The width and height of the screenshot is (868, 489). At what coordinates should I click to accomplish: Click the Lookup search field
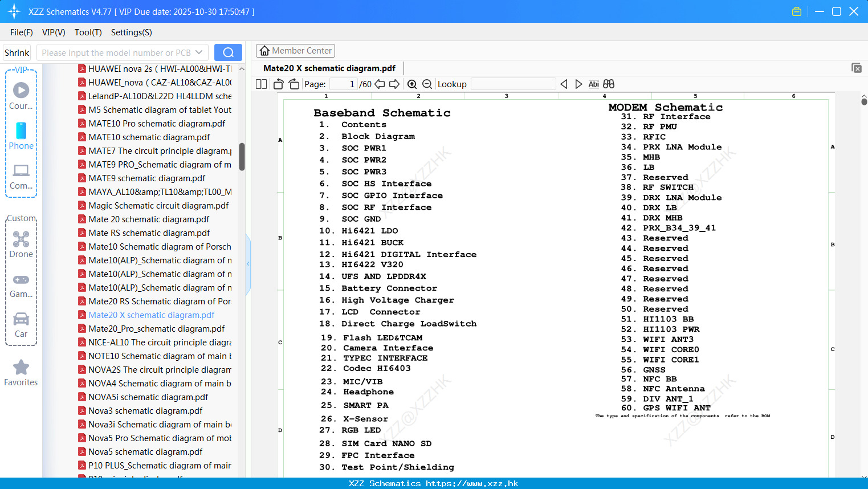[513, 84]
